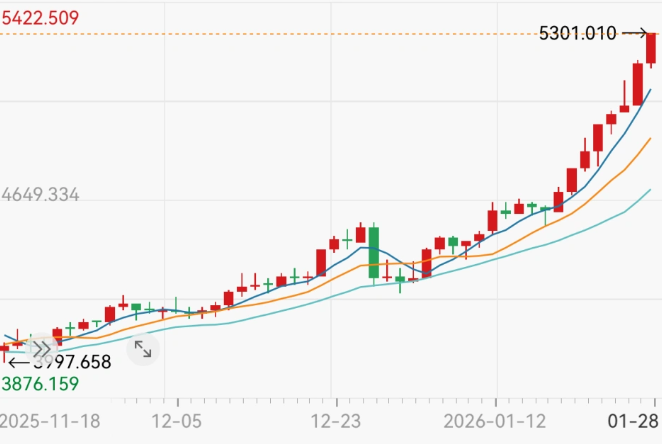Select the topmost red candle at 01-28
Screen dimensions: 662x444
651,48
